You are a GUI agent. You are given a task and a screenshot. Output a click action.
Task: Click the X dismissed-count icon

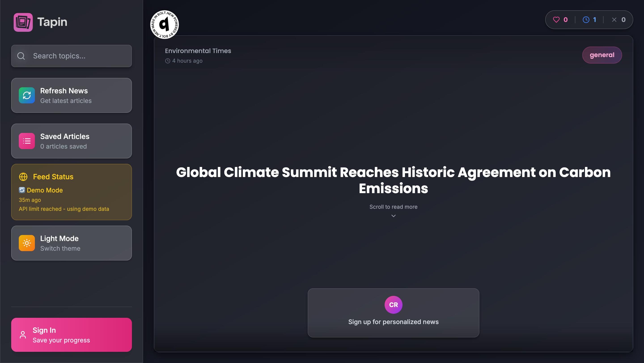[614, 20]
